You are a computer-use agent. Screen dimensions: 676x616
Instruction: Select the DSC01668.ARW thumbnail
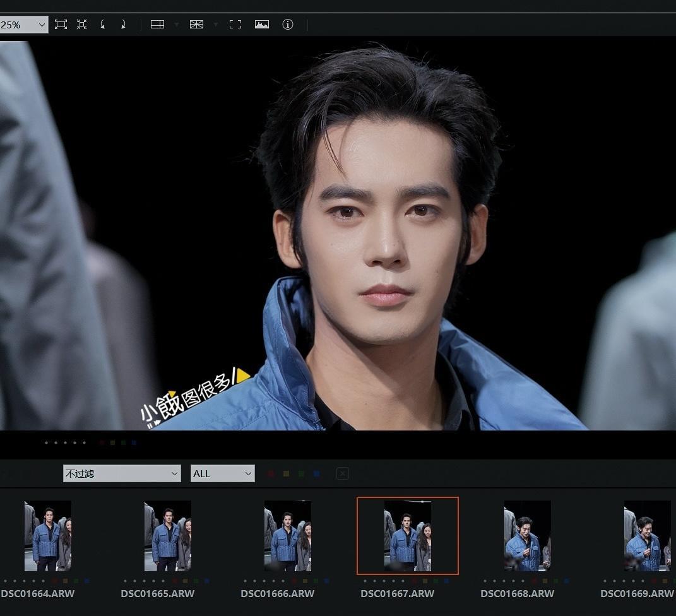coord(527,536)
